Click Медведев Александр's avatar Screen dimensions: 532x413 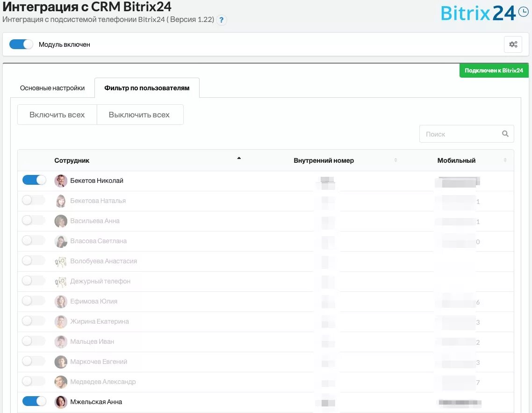point(61,382)
